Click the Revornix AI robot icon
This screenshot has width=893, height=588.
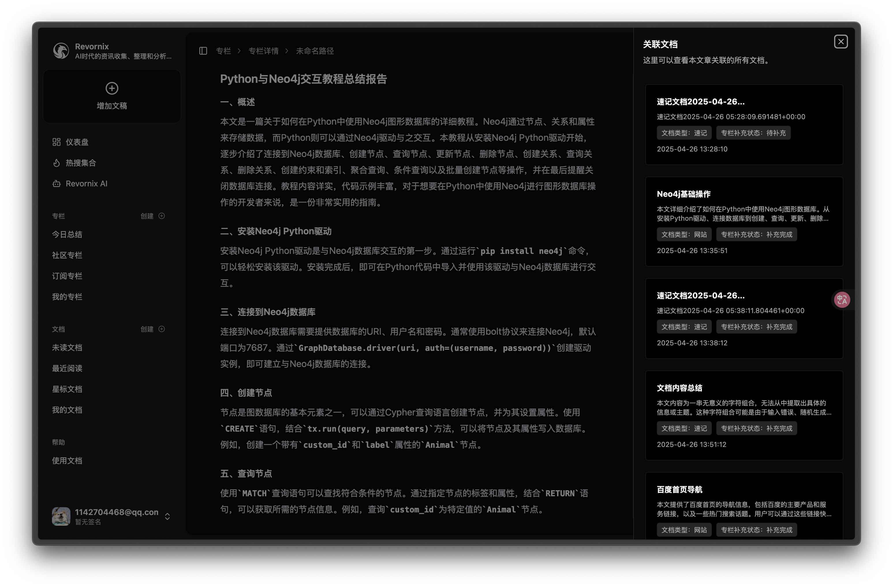pos(56,184)
